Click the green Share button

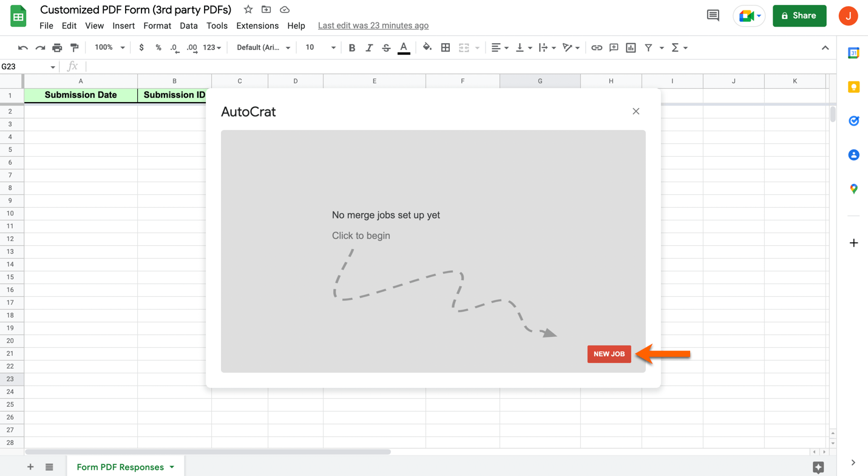799,16
